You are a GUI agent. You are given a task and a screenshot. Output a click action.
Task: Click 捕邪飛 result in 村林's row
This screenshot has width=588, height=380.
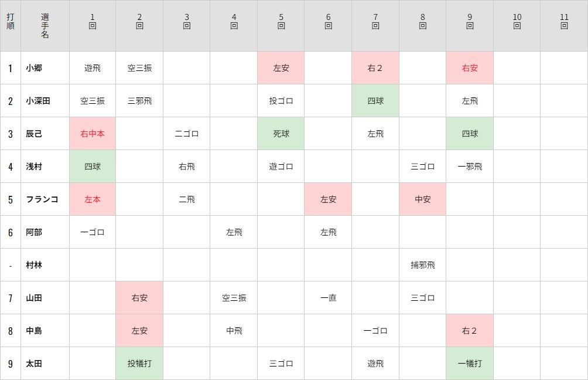tap(423, 265)
